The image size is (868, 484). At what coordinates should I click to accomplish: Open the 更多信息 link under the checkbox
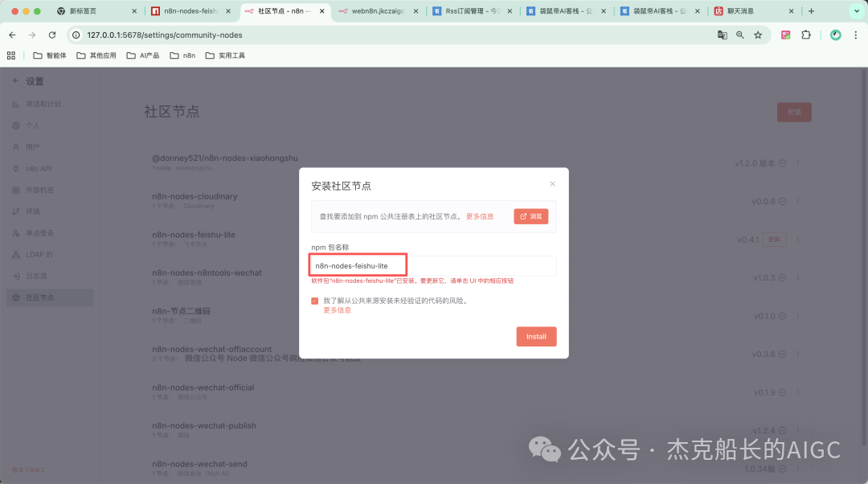point(337,310)
